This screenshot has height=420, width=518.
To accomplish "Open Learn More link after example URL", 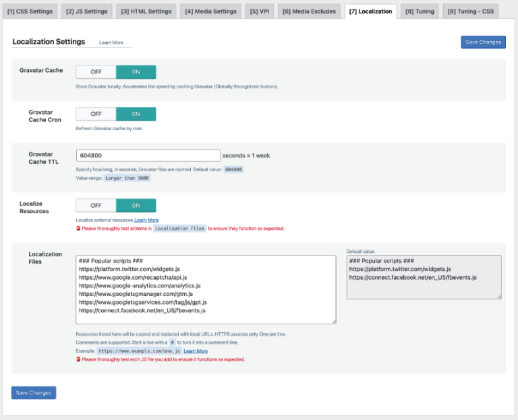I will point(196,351).
